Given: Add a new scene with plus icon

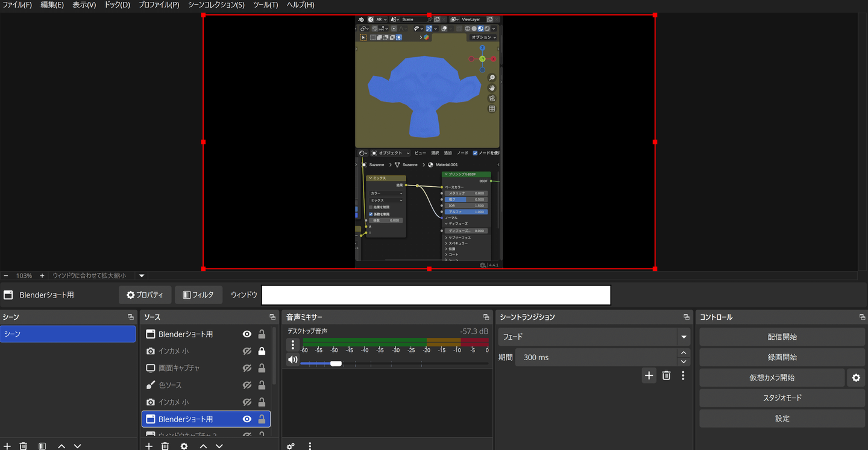Looking at the screenshot, I should click(7, 446).
